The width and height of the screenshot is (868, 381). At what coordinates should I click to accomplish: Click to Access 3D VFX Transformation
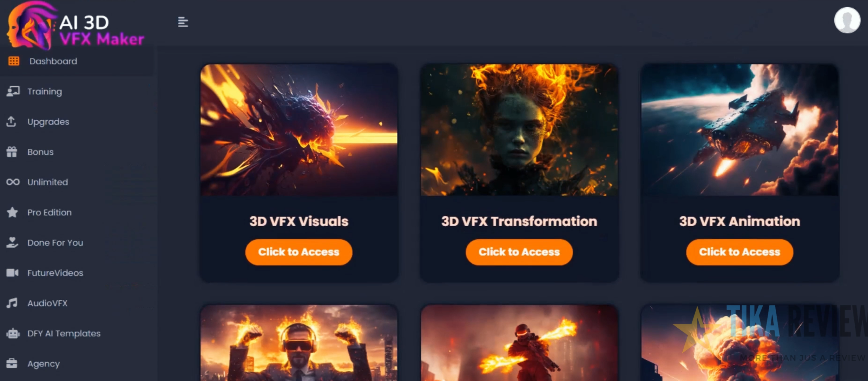point(519,252)
